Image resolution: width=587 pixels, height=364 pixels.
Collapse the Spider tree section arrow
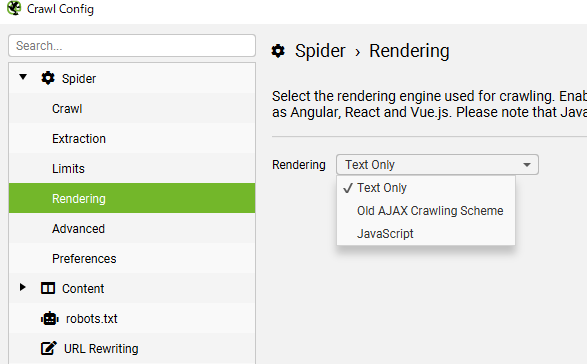pos(23,77)
